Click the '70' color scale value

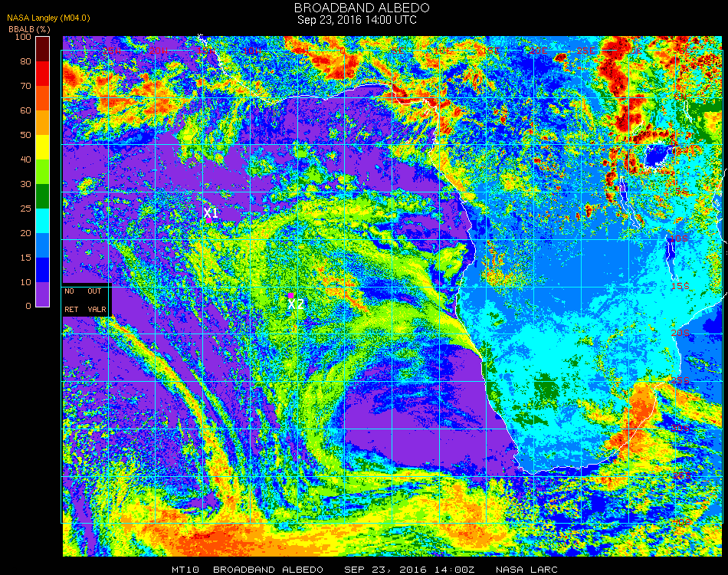pyautogui.click(x=25, y=86)
